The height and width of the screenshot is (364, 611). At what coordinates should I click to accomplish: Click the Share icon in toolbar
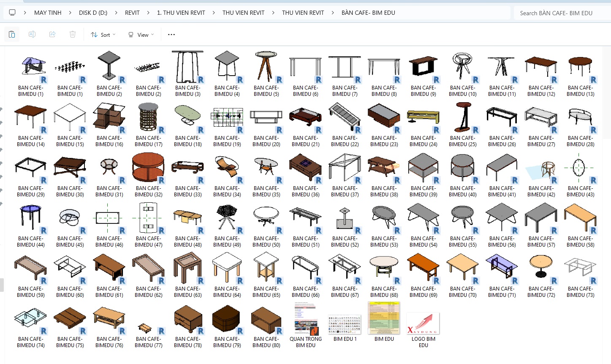(52, 35)
